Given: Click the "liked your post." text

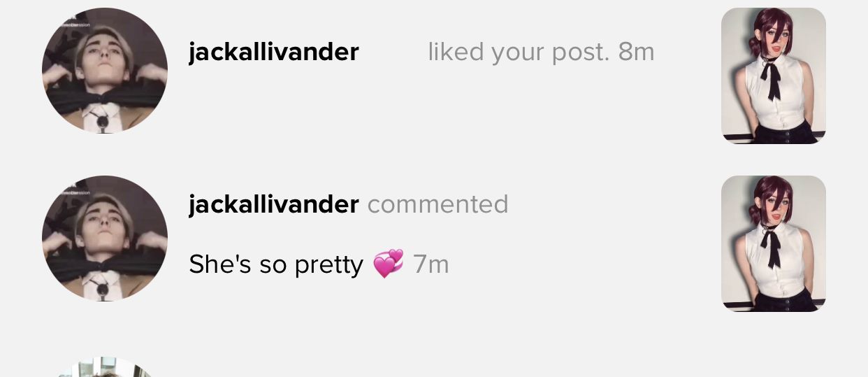Looking at the screenshot, I should tap(519, 52).
